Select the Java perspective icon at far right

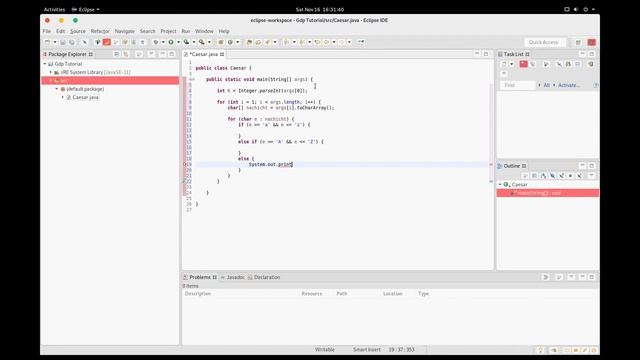[591, 42]
